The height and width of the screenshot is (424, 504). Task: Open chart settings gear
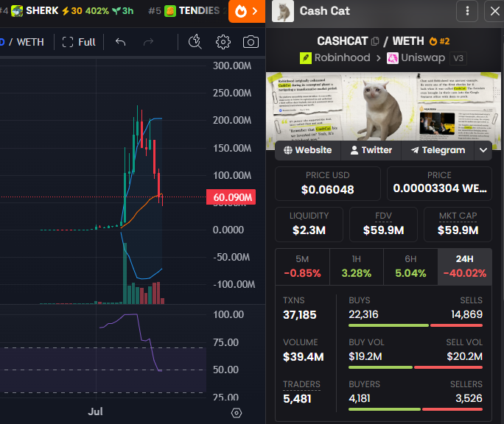(x=223, y=42)
